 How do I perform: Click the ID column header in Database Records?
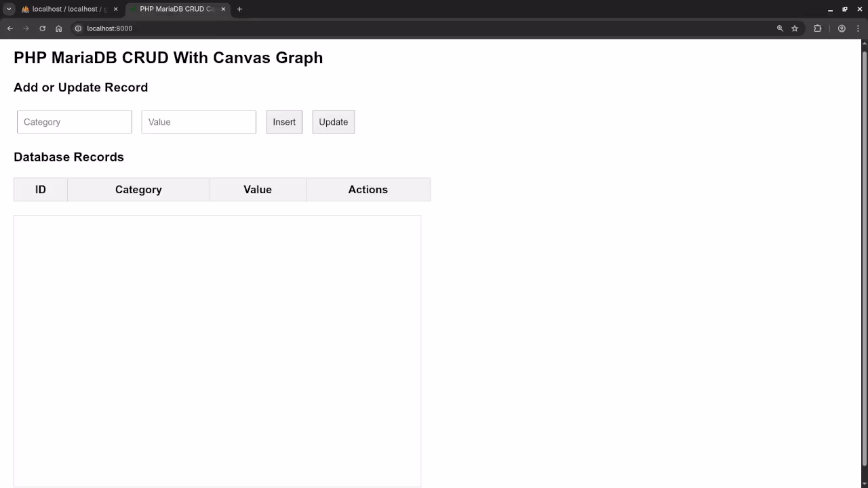[x=40, y=189]
